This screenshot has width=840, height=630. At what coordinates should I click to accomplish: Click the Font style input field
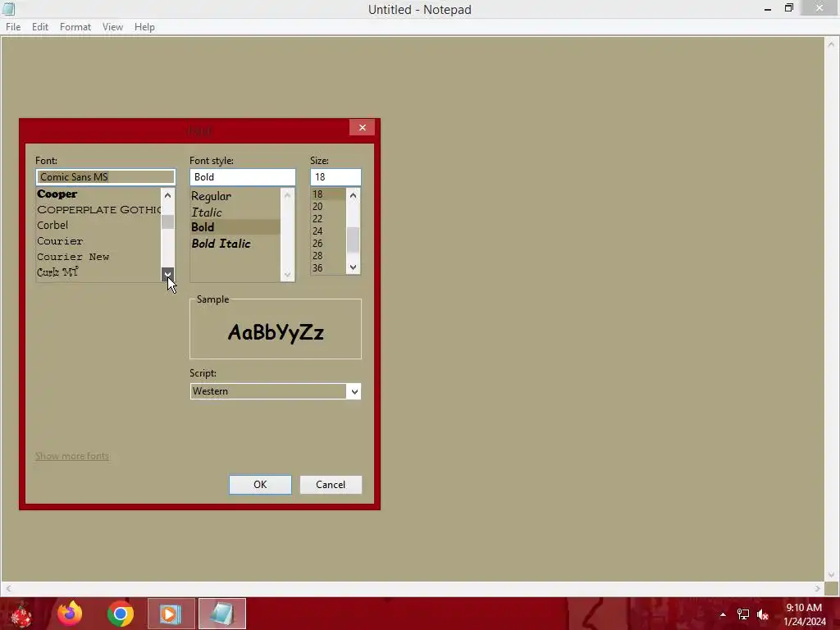[x=242, y=177]
